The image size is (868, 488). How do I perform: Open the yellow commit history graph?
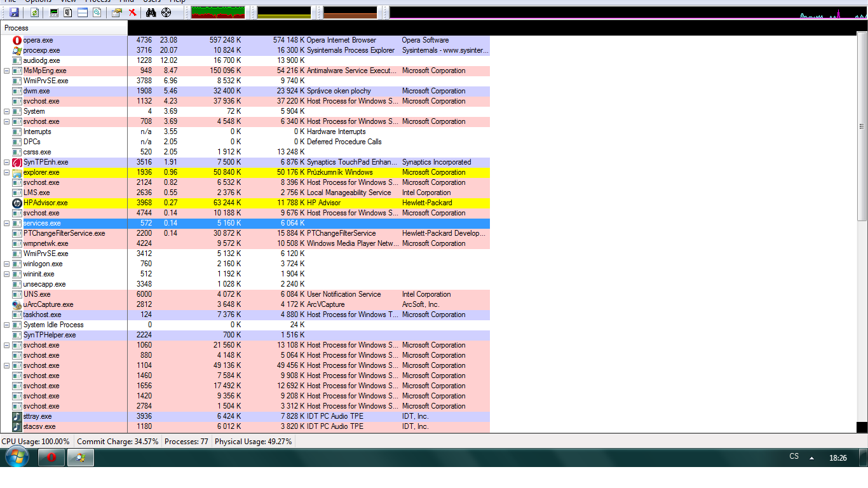[x=284, y=13]
